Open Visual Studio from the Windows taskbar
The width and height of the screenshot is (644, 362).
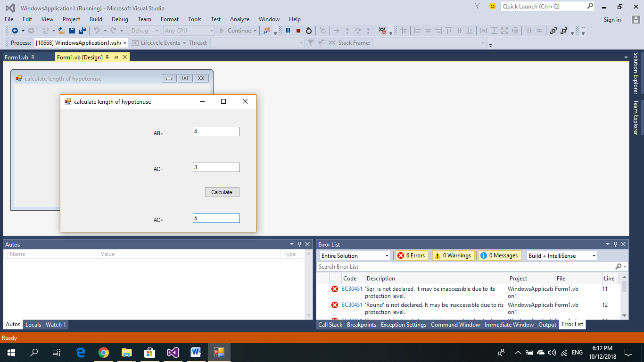tap(173, 352)
